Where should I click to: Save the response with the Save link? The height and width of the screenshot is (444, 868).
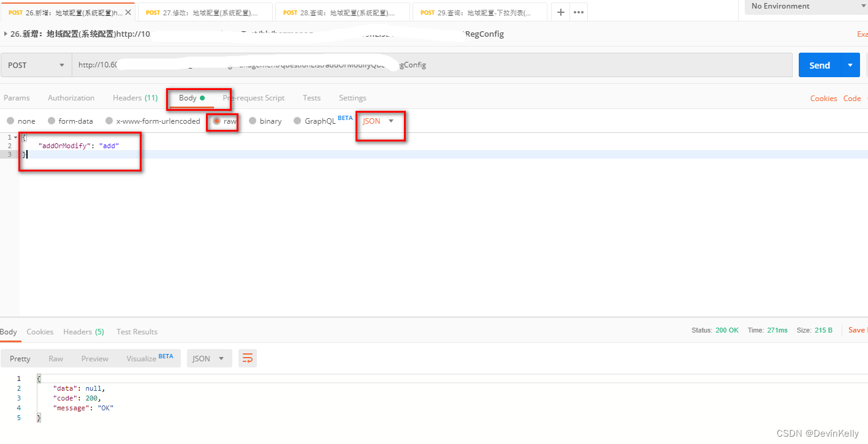856,330
